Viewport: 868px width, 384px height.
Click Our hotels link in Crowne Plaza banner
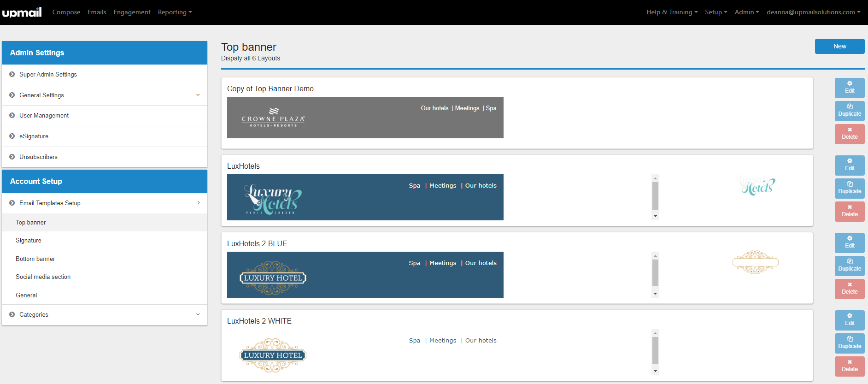[434, 108]
